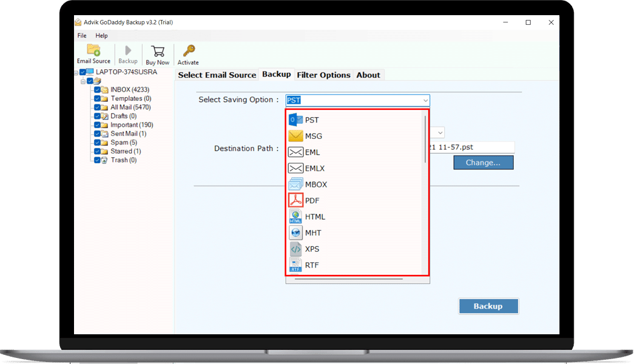The height and width of the screenshot is (364, 634).
Task: Click the blue Backup button
Action: tap(488, 306)
